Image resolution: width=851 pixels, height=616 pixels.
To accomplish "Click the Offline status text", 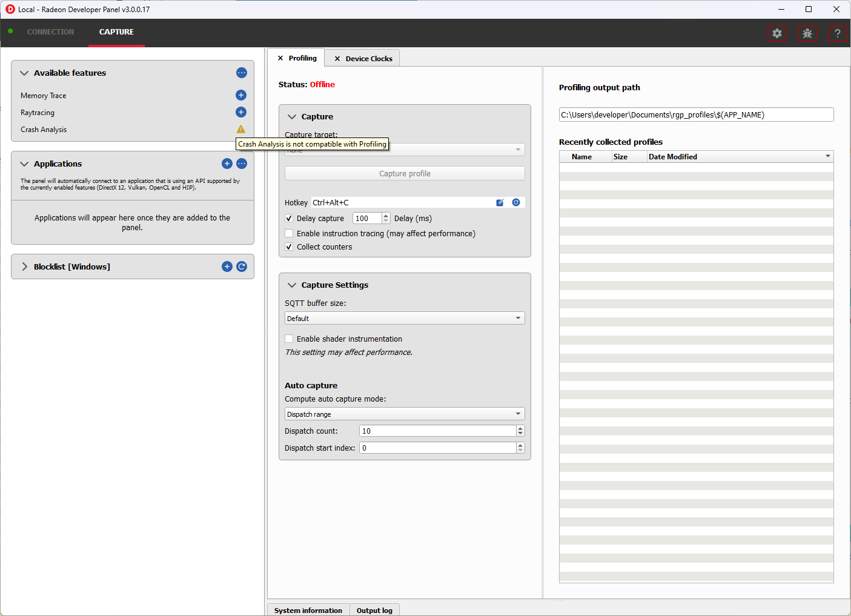I will 322,84.
